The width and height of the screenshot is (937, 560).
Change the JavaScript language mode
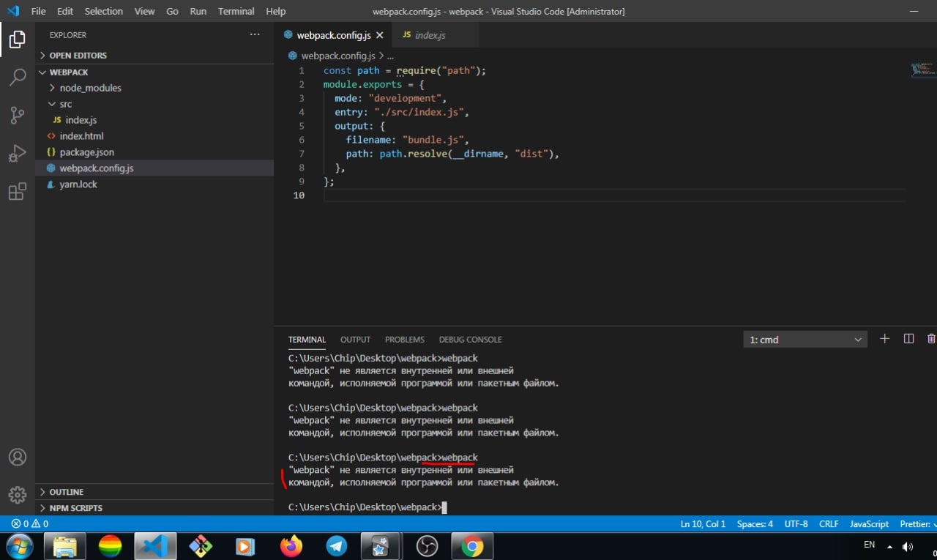pos(869,524)
